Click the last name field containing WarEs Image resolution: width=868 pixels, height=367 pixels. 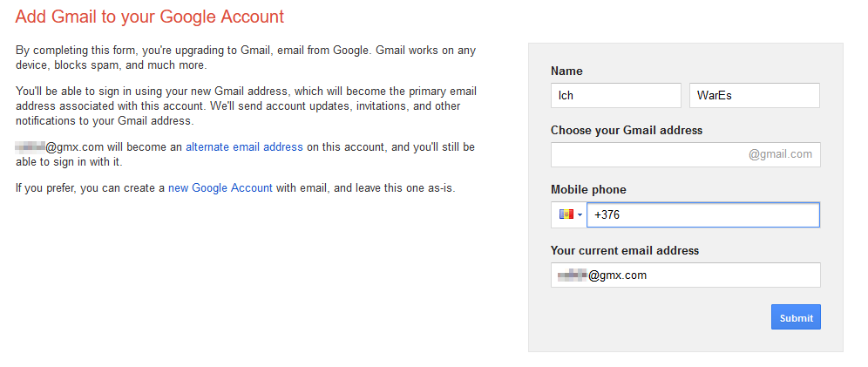click(x=754, y=95)
